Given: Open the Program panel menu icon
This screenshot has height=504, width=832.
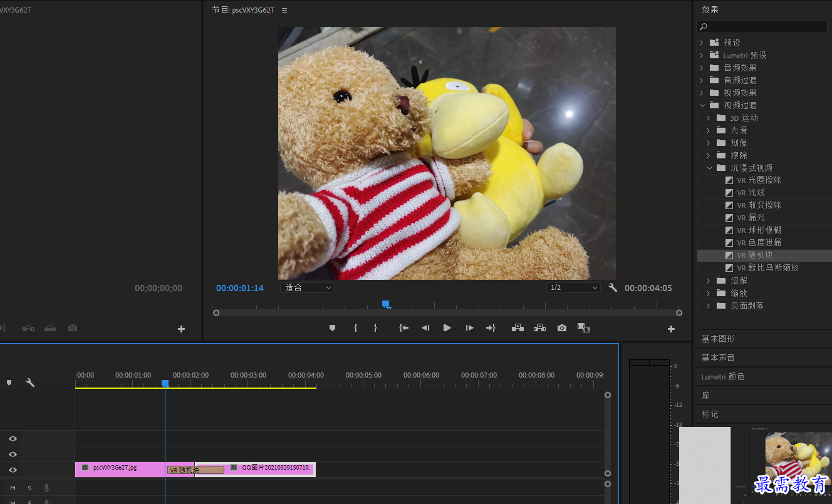Looking at the screenshot, I should [284, 10].
